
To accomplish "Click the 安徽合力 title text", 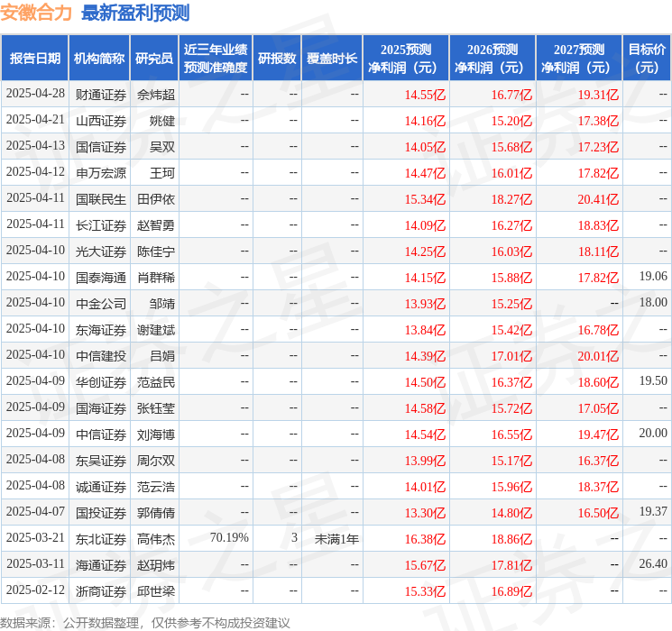I will tap(36, 13).
